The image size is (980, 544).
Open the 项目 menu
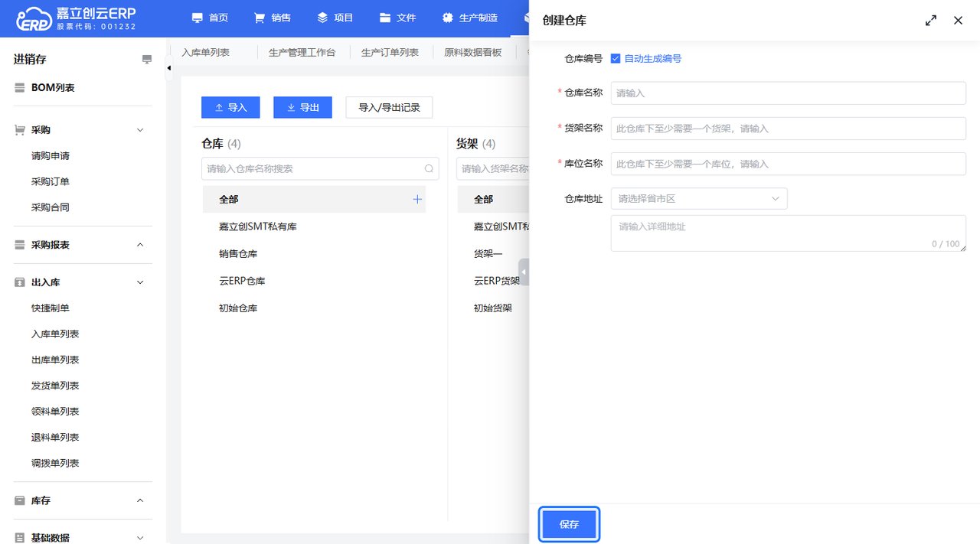click(x=335, y=18)
